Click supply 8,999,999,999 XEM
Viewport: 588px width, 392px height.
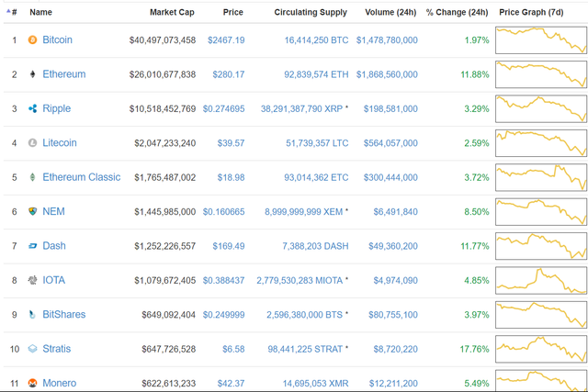click(x=304, y=212)
